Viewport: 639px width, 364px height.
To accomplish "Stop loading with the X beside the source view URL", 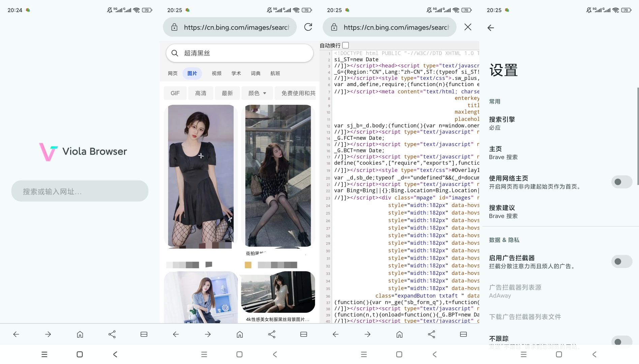I will click(468, 27).
